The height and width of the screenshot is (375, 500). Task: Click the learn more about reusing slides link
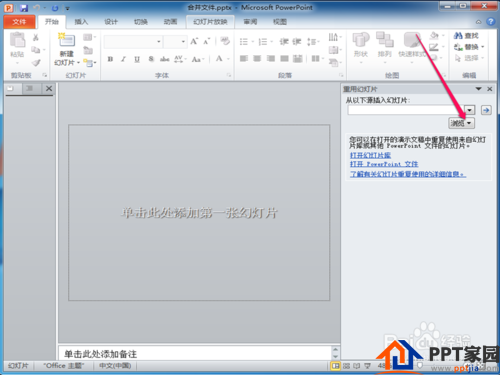tap(408, 174)
